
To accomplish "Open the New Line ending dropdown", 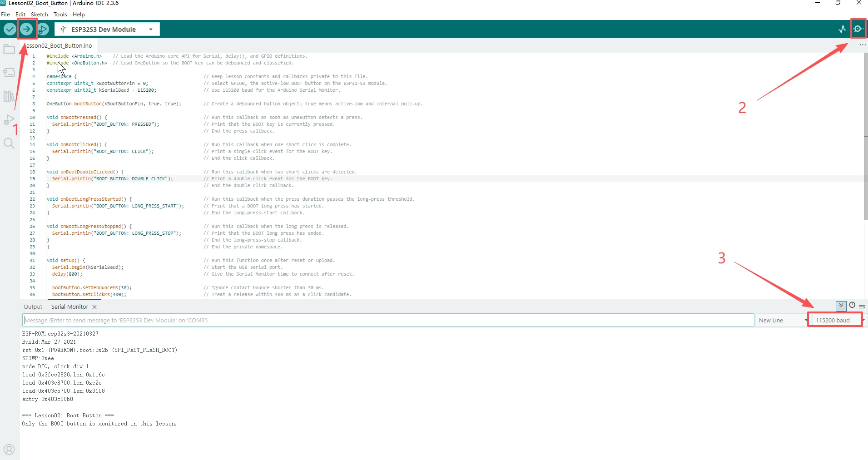I will (782, 320).
